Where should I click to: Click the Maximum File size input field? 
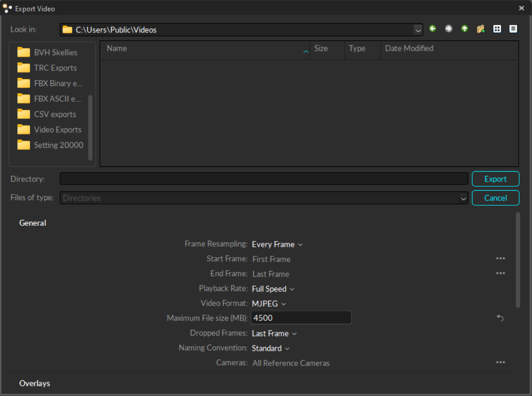tap(301, 318)
